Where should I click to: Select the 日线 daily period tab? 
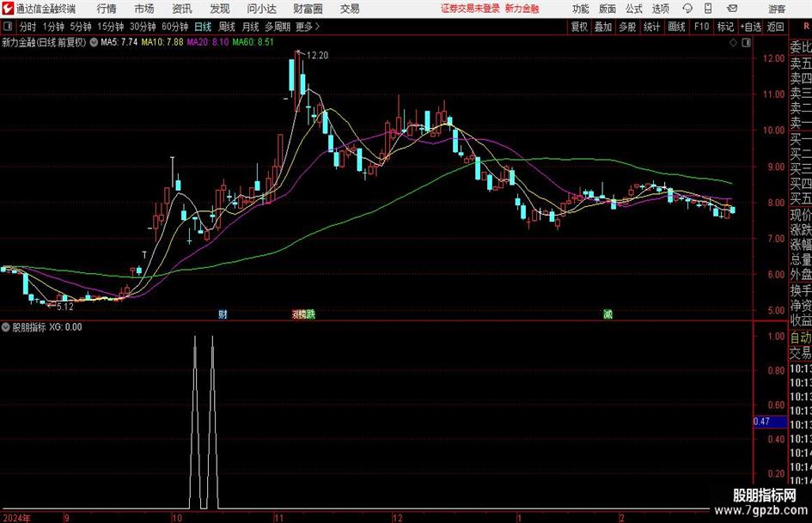click(x=203, y=27)
